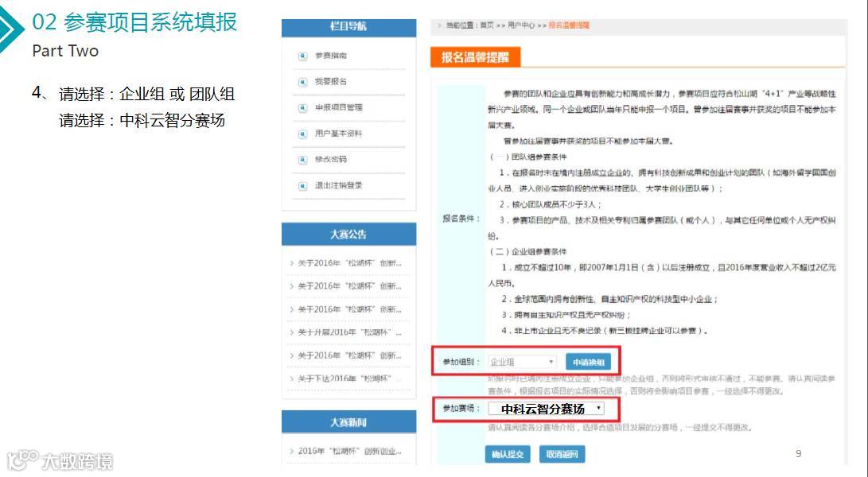This screenshot has height=477, width=868.
Task: Open the 参加赛场 中科云智分赛场 dropdown
Action: (546, 409)
